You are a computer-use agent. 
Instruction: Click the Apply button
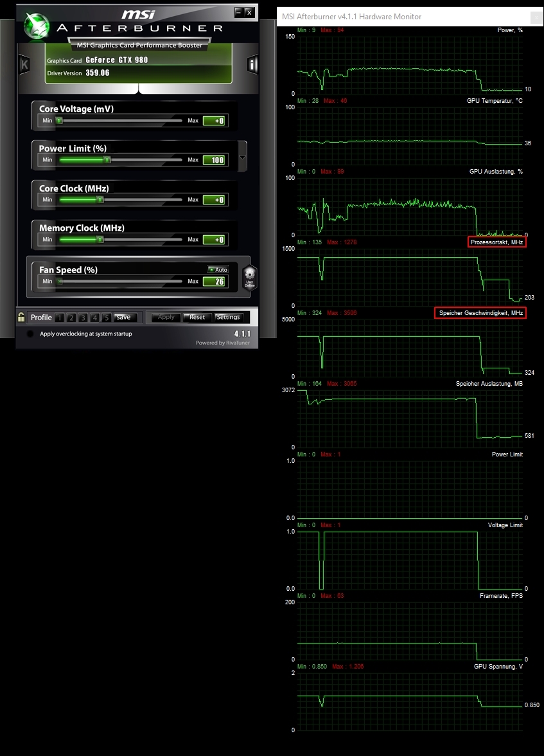(166, 318)
